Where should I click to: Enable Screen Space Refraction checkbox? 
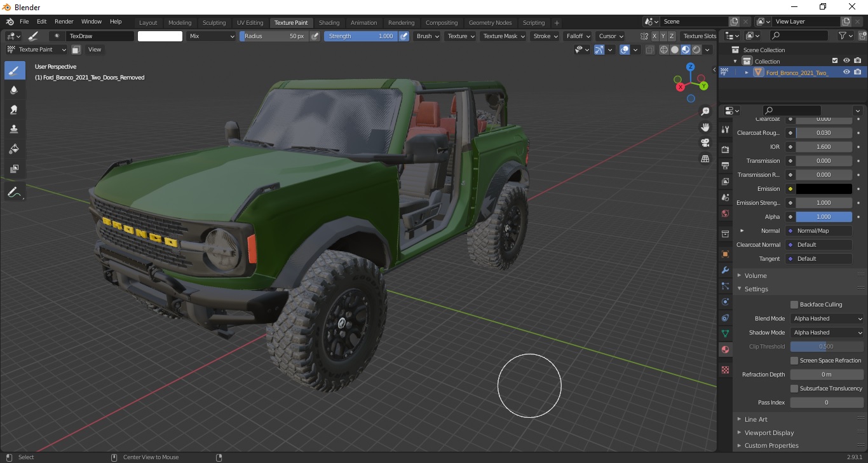794,361
